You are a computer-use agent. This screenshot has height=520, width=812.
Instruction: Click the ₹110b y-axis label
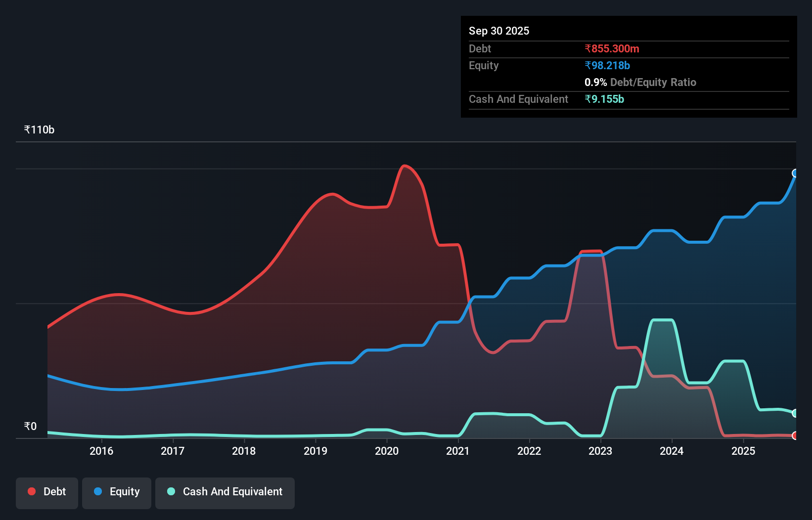[x=39, y=130]
